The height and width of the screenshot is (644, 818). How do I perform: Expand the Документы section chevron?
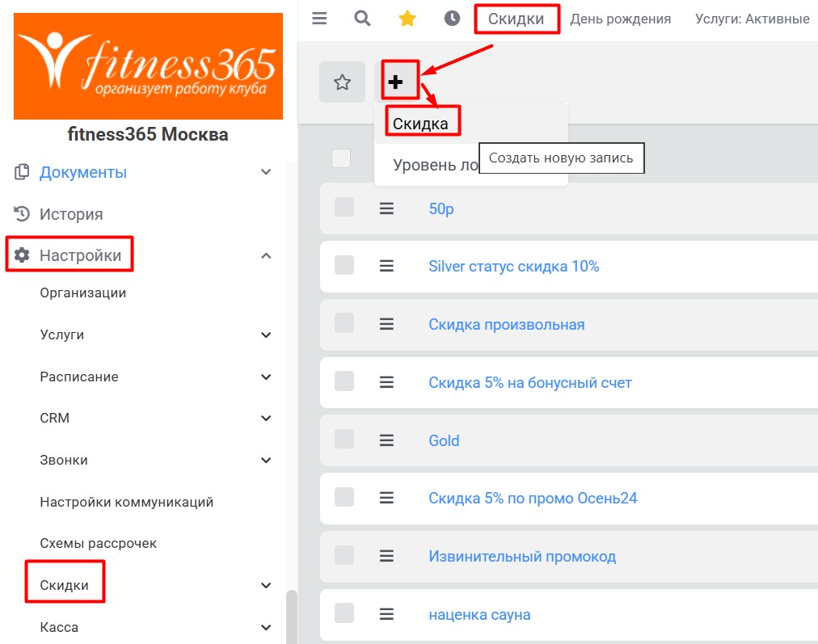pyautogui.click(x=266, y=172)
